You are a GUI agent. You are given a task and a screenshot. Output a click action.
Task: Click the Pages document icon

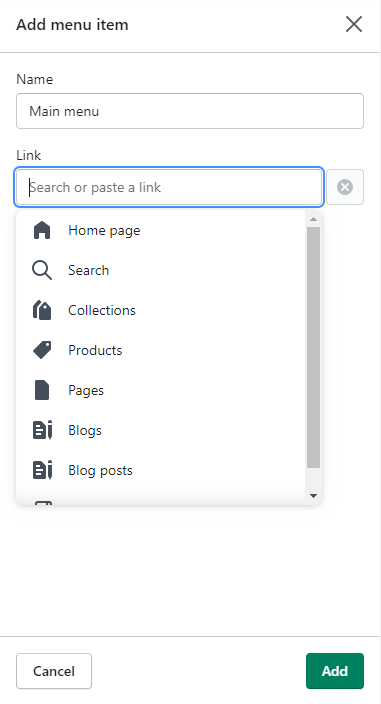click(x=42, y=390)
